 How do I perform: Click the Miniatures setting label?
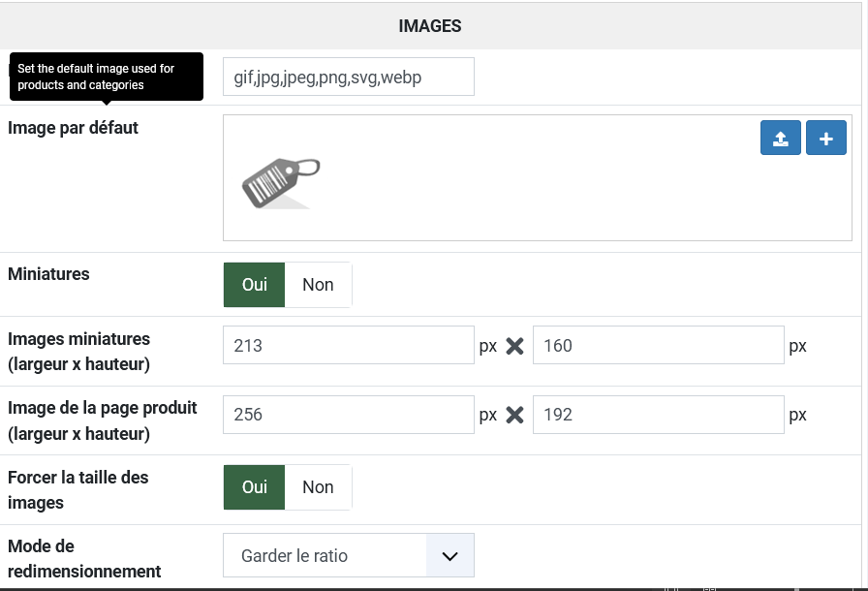click(48, 274)
